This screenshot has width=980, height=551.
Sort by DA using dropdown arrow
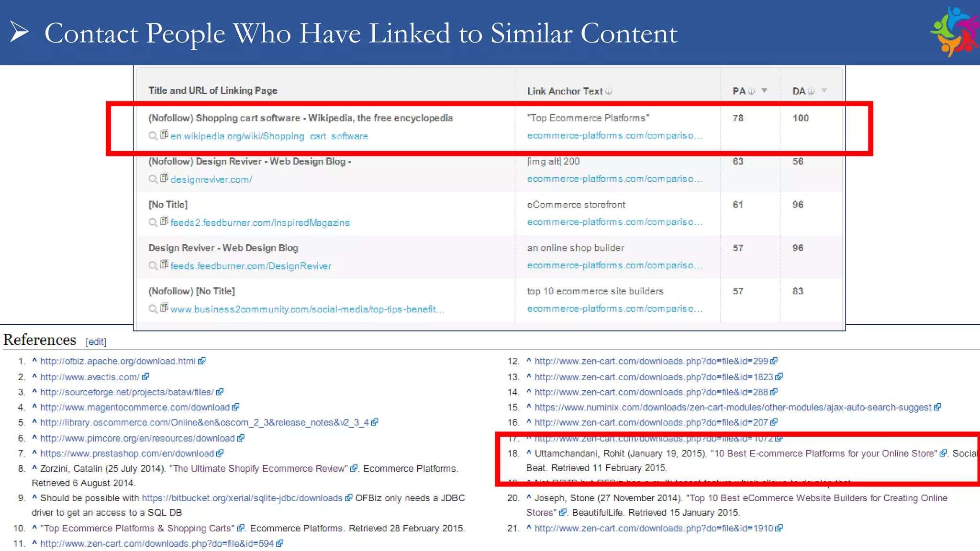(x=824, y=90)
